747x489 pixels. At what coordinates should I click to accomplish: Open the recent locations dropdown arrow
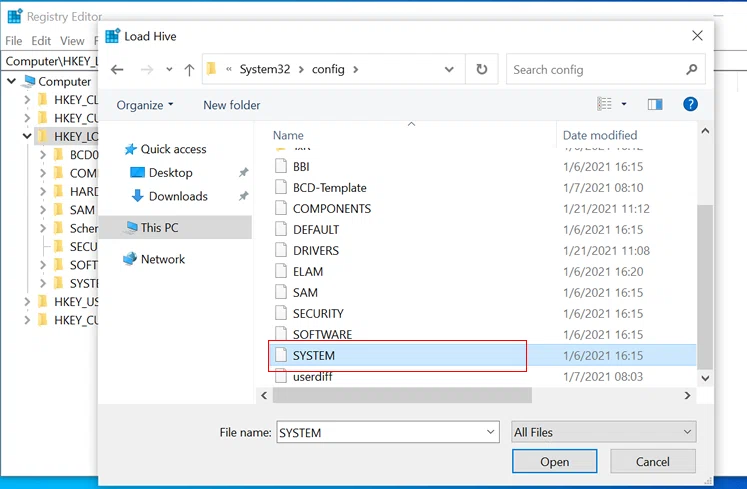point(169,70)
